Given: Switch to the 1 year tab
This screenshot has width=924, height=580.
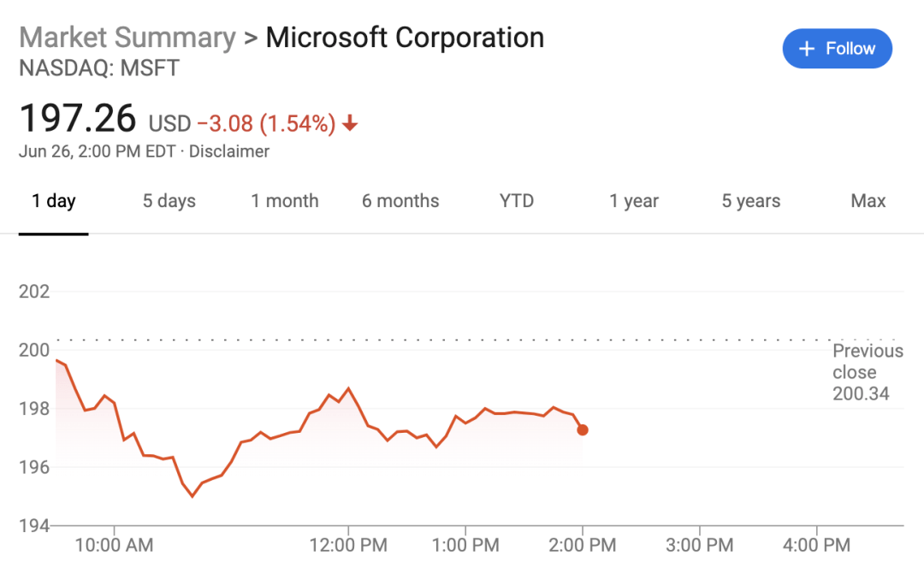Looking at the screenshot, I should (x=634, y=201).
